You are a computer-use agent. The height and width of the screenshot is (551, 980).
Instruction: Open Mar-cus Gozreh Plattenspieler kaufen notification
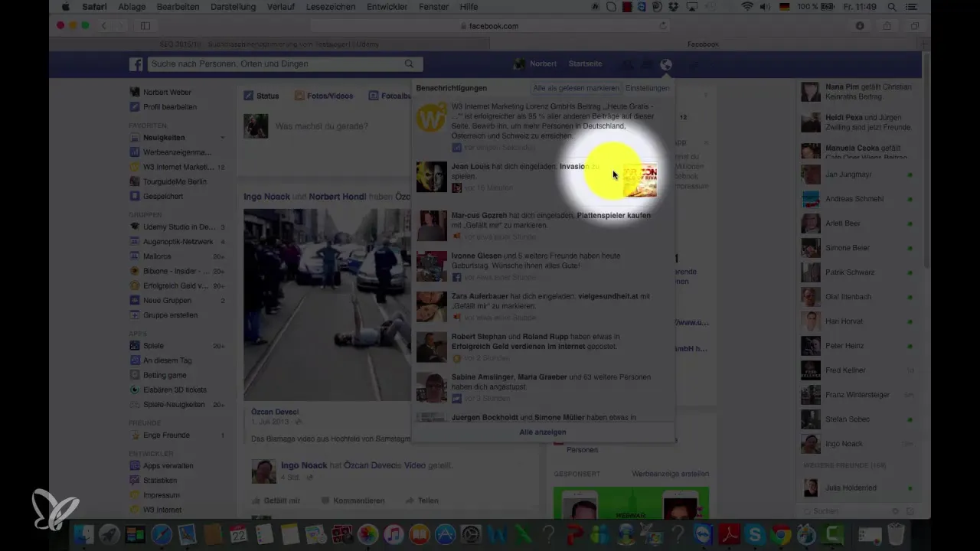pyautogui.click(x=543, y=226)
